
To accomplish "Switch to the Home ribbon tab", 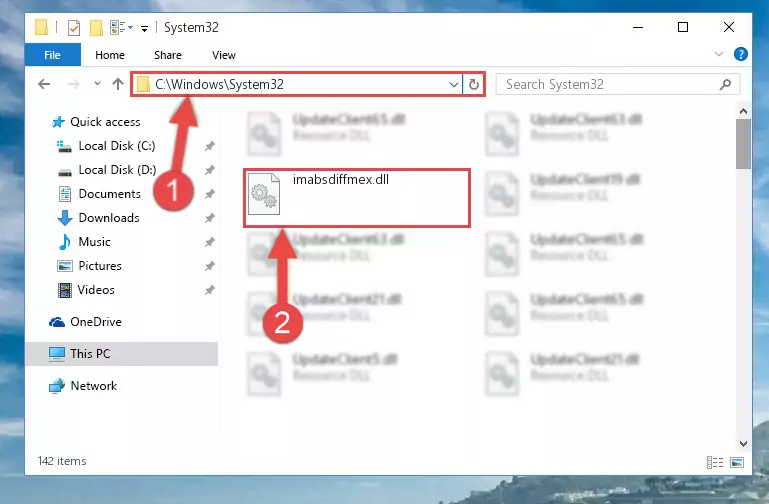I will pos(110,55).
